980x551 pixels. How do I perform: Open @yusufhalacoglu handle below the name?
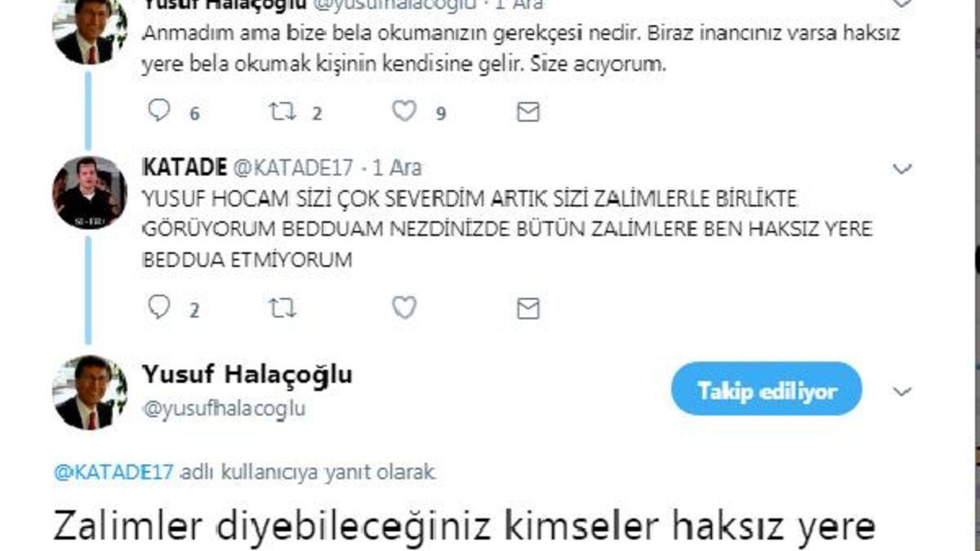[224, 409]
